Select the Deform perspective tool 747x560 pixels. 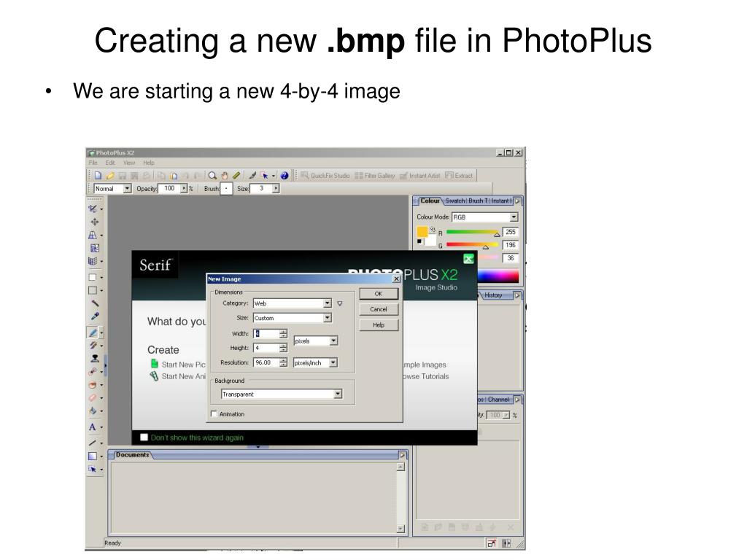[93, 235]
